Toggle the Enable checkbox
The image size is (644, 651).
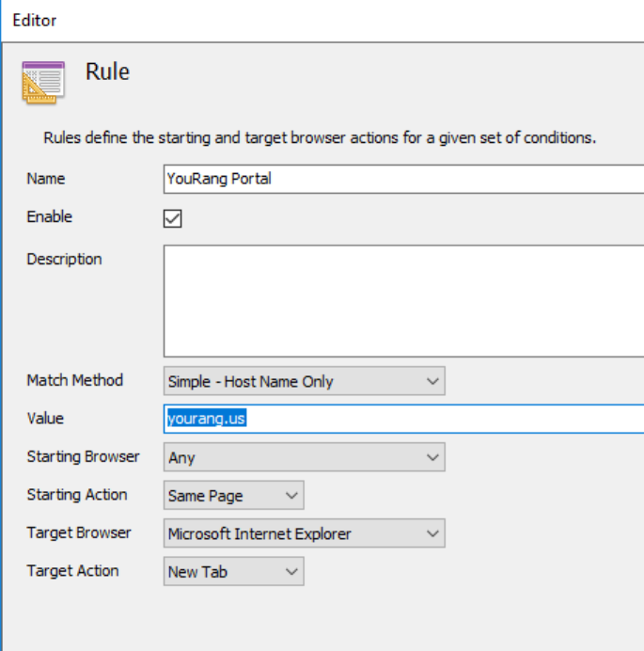(172, 218)
